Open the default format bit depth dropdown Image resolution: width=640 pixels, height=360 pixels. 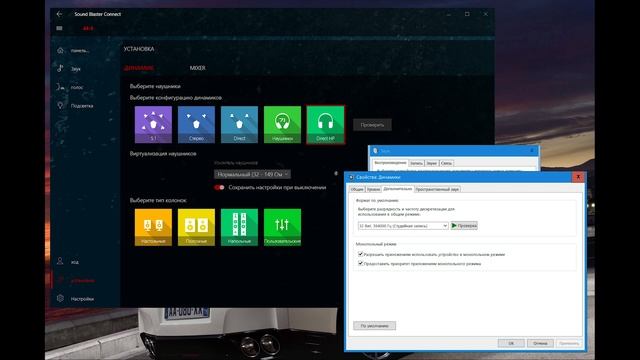coord(403,226)
